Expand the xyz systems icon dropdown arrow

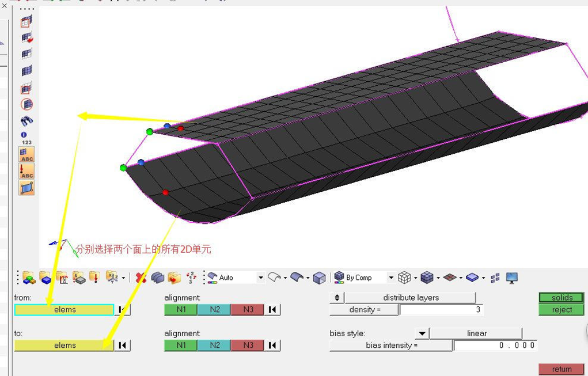click(123, 278)
